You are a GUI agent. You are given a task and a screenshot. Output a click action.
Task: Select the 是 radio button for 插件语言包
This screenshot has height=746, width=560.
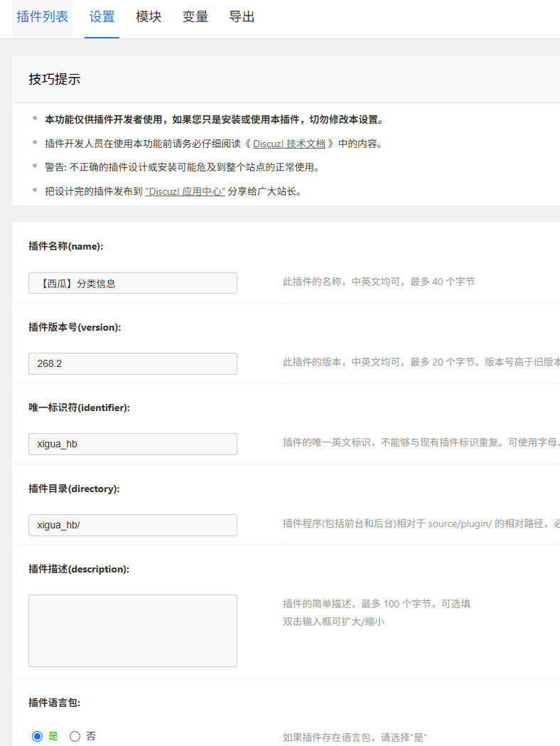pyautogui.click(x=38, y=737)
